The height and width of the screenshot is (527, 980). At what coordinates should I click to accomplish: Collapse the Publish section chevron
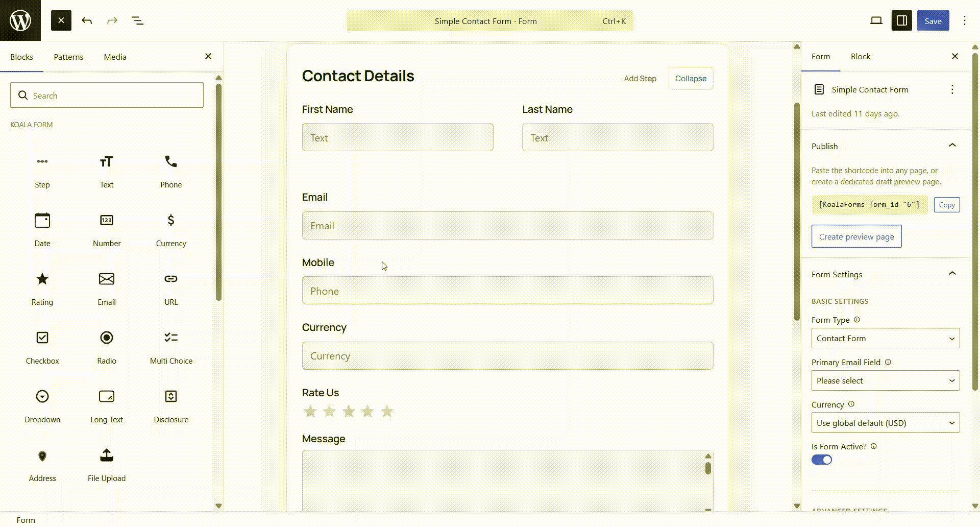point(952,146)
